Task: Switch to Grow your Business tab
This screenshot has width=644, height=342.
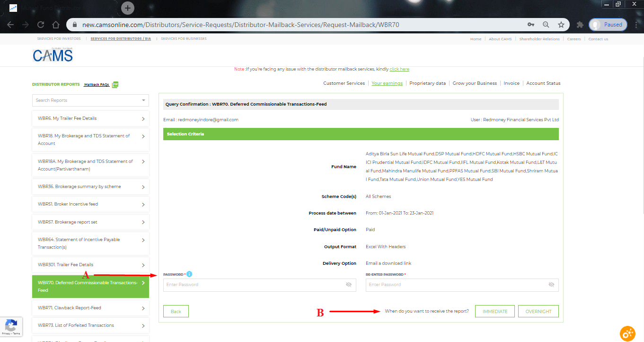Action: pyautogui.click(x=475, y=83)
